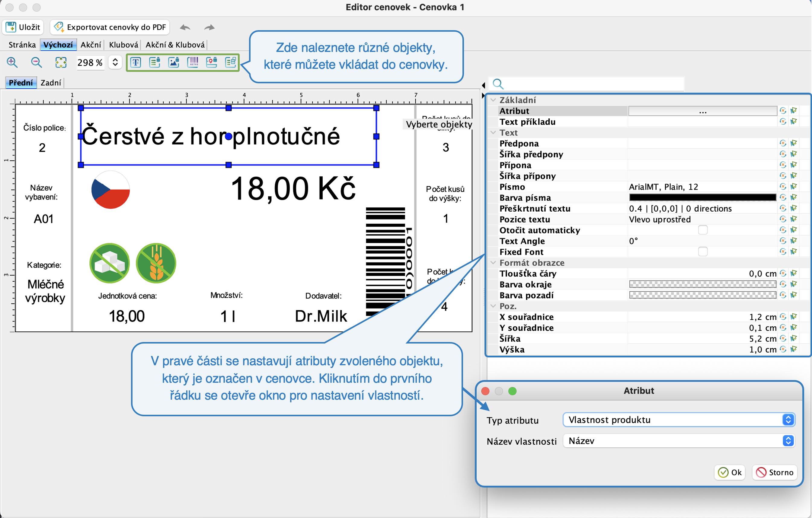
Task: Switch to the Výchozí tab
Action: [58, 45]
